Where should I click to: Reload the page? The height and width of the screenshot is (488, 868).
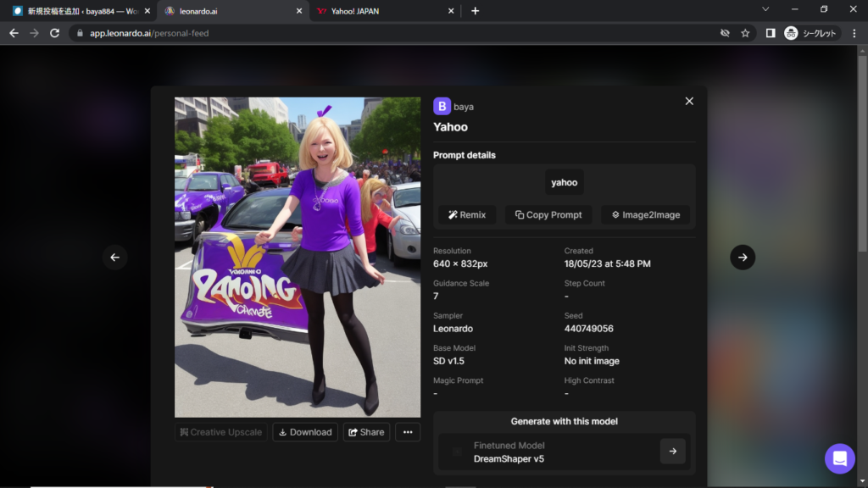55,33
